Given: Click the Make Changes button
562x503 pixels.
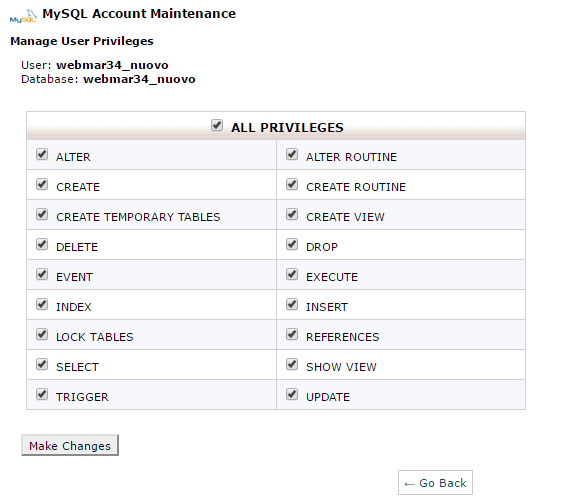Looking at the screenshot, I should [70, 445].
